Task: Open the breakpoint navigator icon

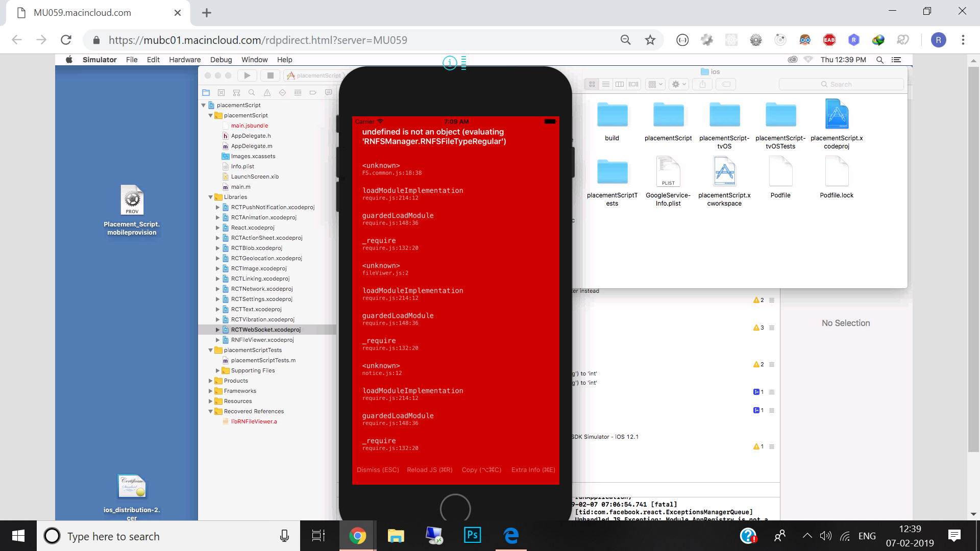Action: click(x=313, y=93)
